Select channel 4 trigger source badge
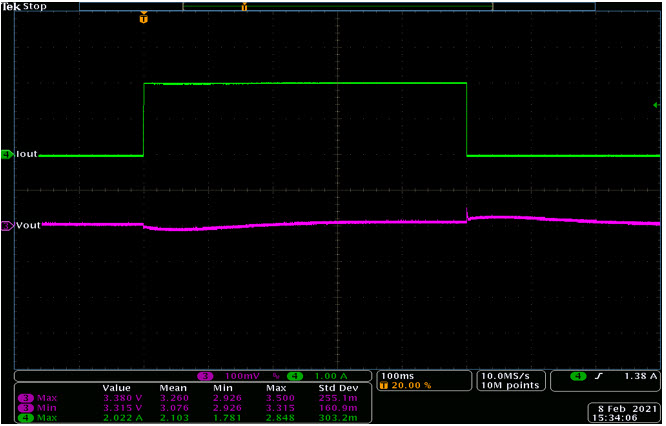The image size is (666, 426). tap(578, 376)
